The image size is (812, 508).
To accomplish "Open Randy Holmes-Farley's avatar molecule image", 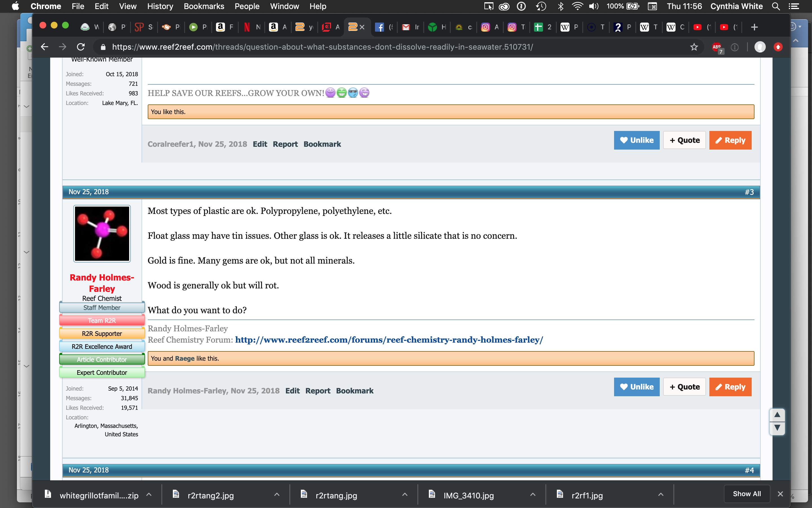I will [102, 234].
